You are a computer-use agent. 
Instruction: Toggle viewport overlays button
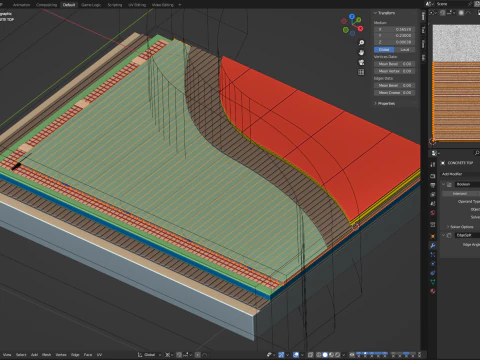point(296,355)
